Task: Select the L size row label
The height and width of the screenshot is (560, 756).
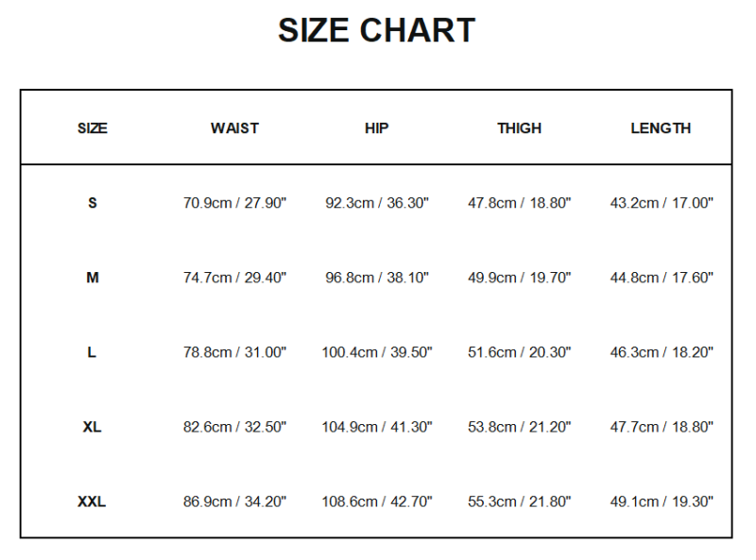Action: tap(92, 352)
